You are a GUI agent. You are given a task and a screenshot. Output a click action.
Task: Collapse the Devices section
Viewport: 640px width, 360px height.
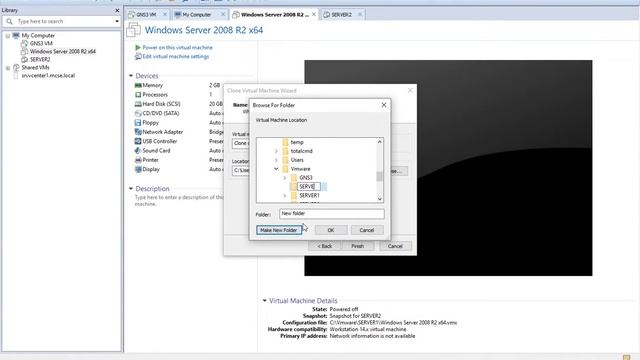131,76
